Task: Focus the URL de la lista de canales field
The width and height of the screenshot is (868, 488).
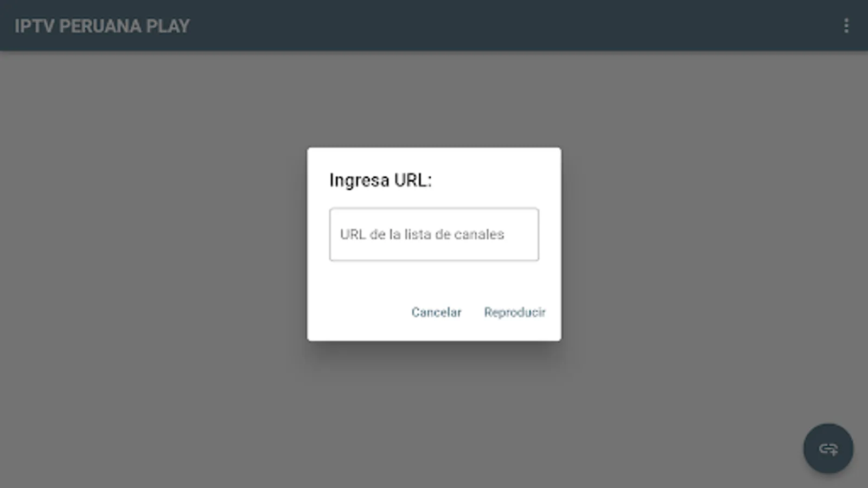Action: point(434,234)
